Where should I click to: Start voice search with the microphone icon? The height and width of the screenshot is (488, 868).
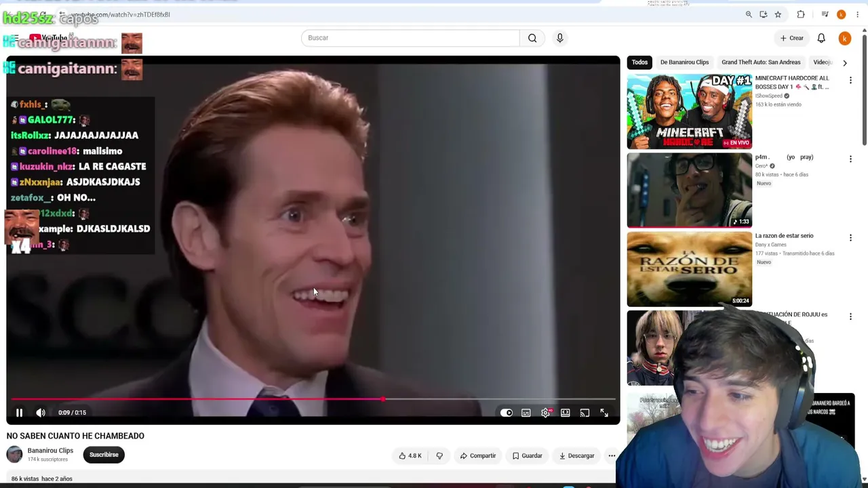pyautogui.click(x=560, y=38)
